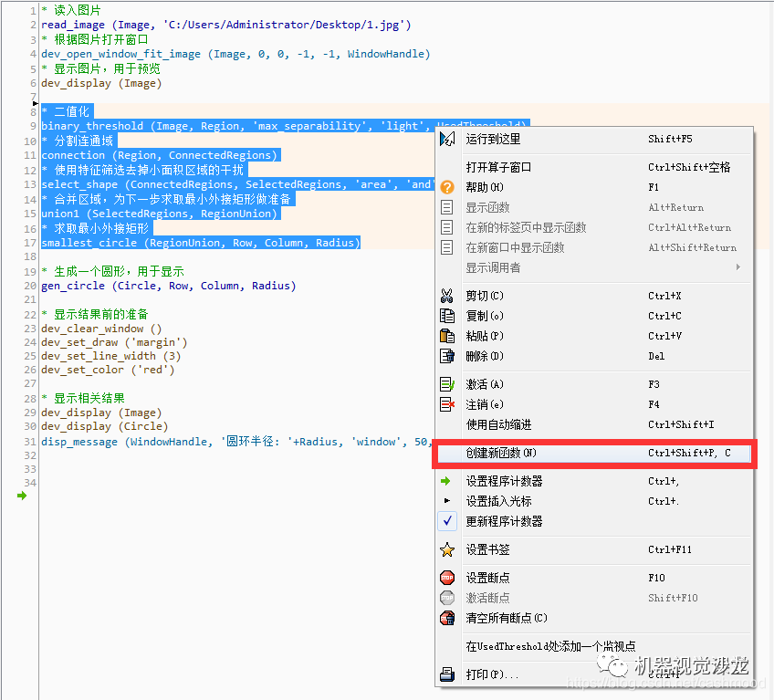Click the dev_set_draw ('margin') line

pos(114,342)
